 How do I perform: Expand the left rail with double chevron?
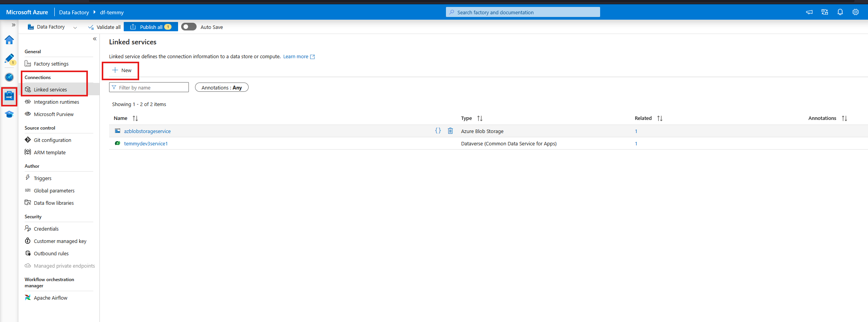coord(13,25)
